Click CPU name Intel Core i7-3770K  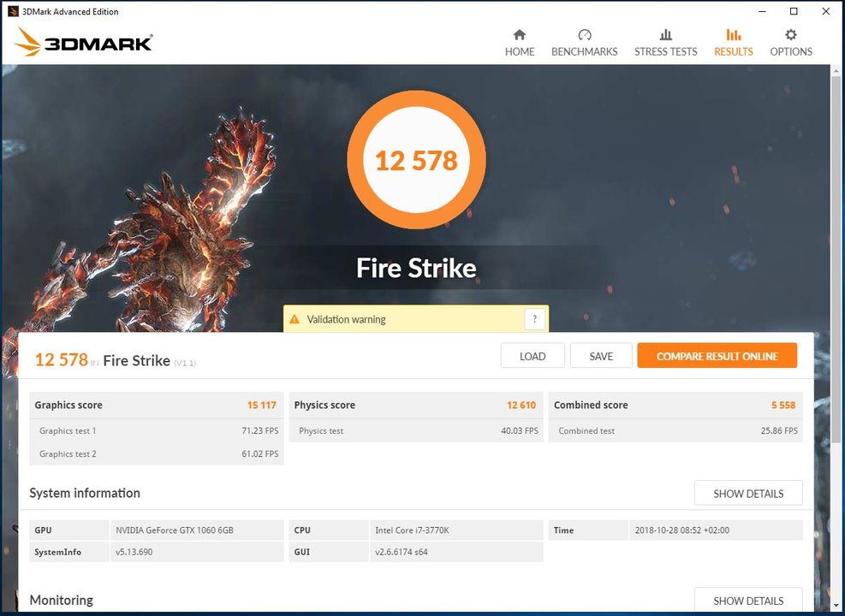(412, 530)
